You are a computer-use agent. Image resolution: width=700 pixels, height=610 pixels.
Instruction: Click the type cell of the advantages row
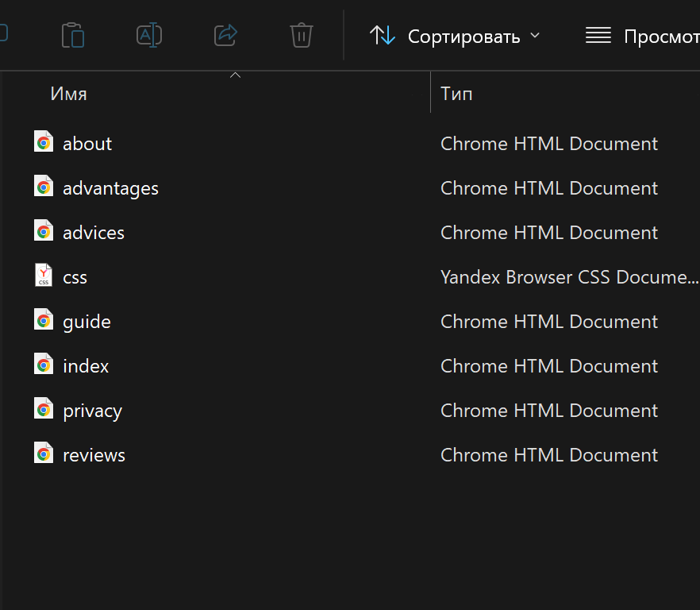(549, 188)
